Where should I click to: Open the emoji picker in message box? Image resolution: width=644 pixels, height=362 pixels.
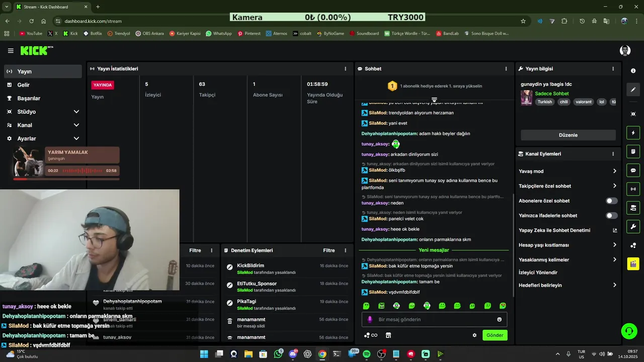click(499, 319)
